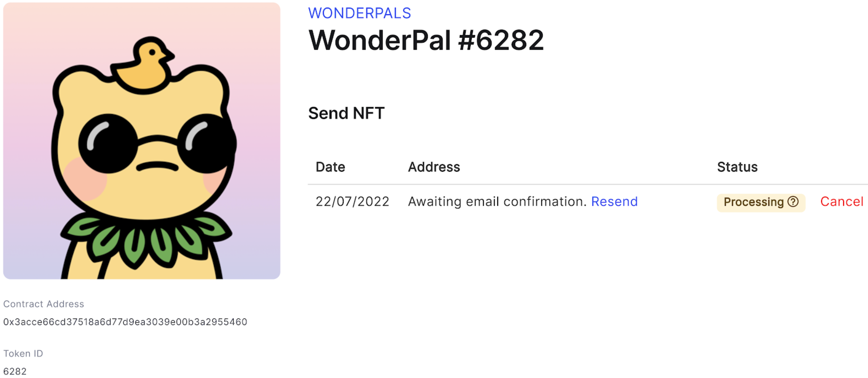This screenshot has width=868, height=378.
Task: Click the WonderPal #6282 title heading
Action: point(426,40)
